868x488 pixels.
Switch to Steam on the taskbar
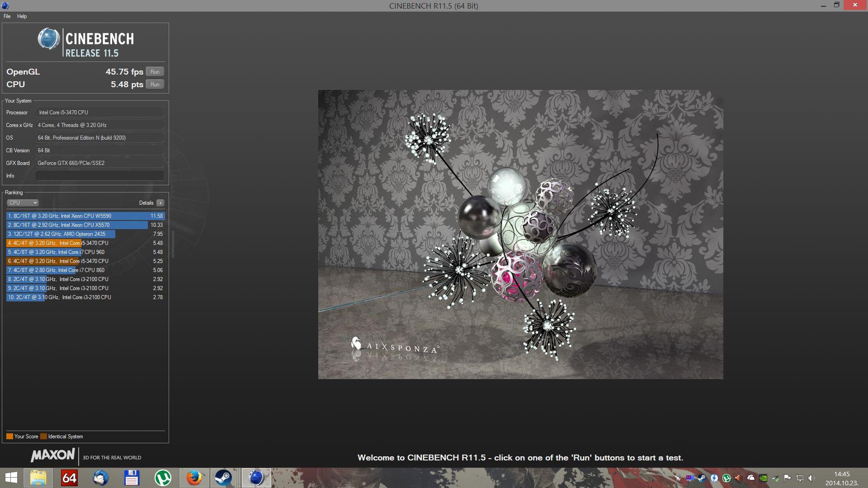tap(223, 478)
